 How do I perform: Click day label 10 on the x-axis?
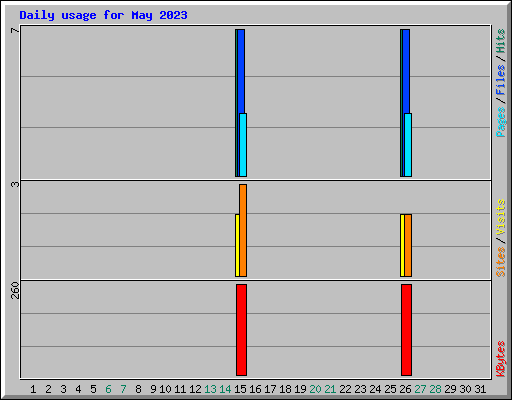tap(165, 389)
